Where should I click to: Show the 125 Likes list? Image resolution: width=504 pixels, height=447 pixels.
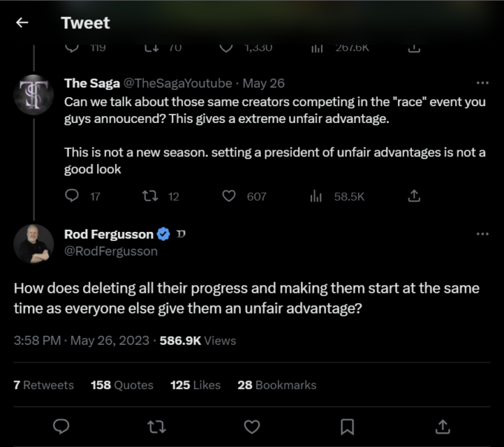[196, 385]
